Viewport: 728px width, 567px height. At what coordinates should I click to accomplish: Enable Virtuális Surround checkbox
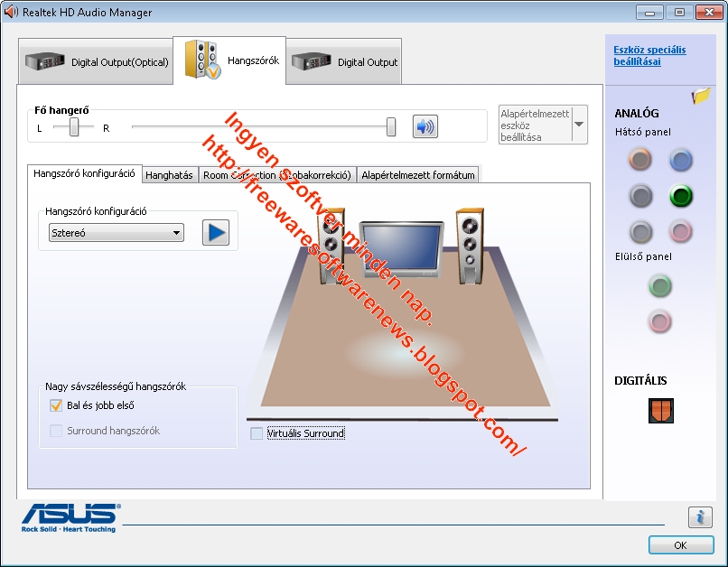pyautogui.click(x=257, y=433)
